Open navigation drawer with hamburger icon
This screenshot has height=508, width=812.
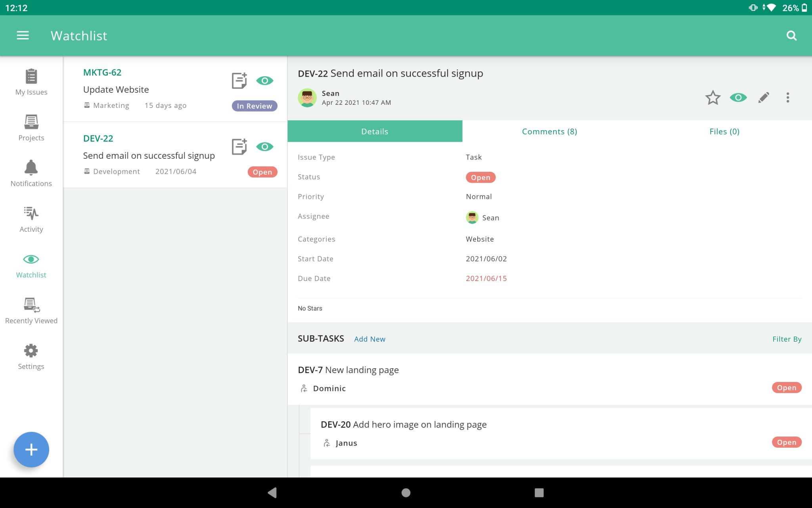(23, 35)
